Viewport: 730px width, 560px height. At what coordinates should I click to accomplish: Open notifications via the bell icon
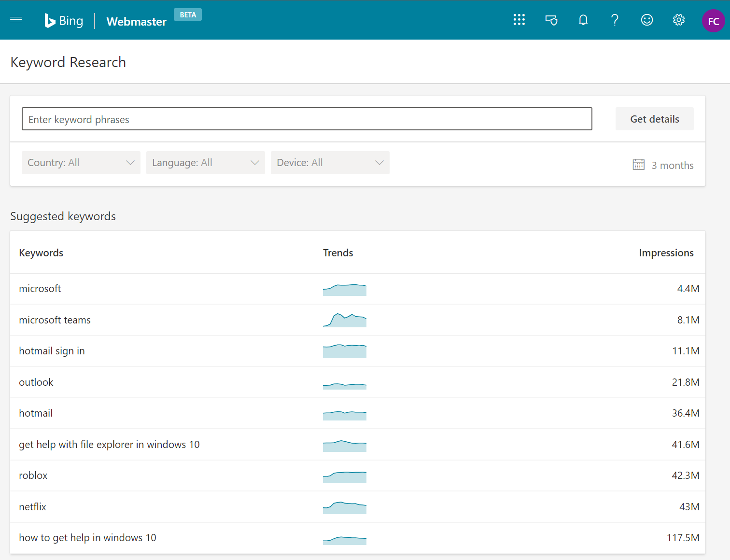[x=583, y=20]
